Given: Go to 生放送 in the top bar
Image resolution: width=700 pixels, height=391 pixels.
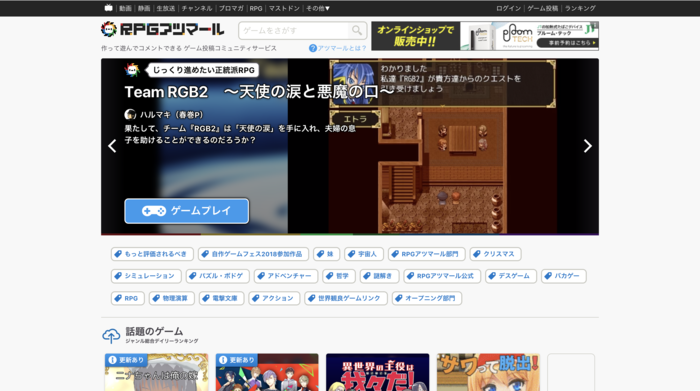Looking at the screenshot, I should coord(166,8).
